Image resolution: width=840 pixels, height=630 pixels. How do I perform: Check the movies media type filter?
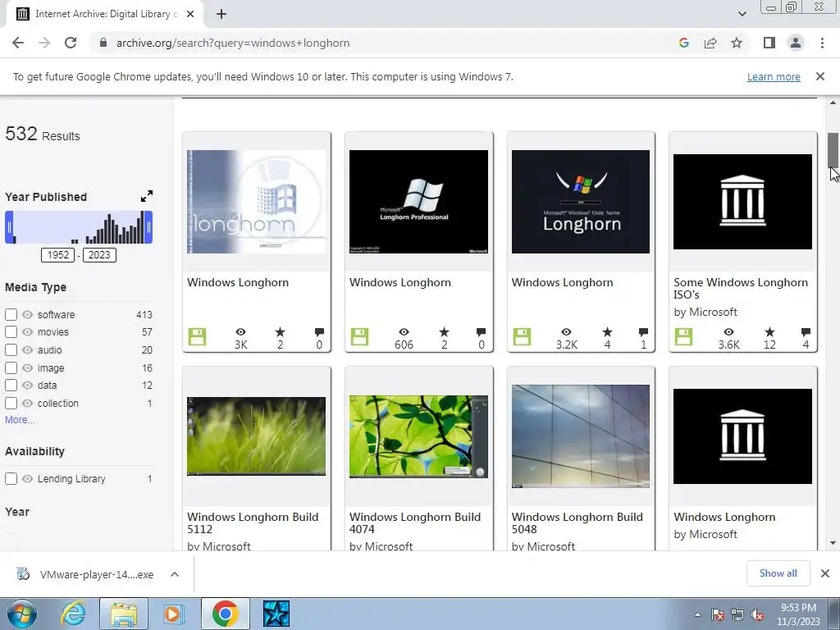click(x=11, y=332)
